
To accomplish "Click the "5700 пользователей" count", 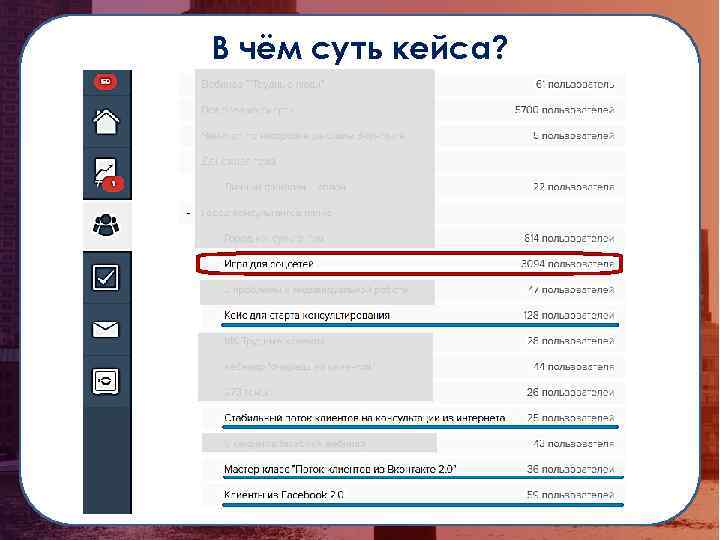I will coord(565,110).
